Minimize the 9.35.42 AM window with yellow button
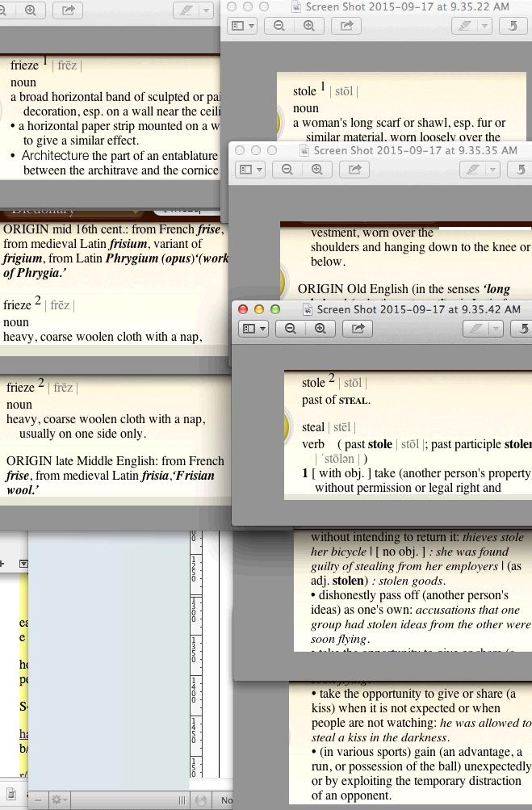Screen dimensions: 532x810 [259, 309]
